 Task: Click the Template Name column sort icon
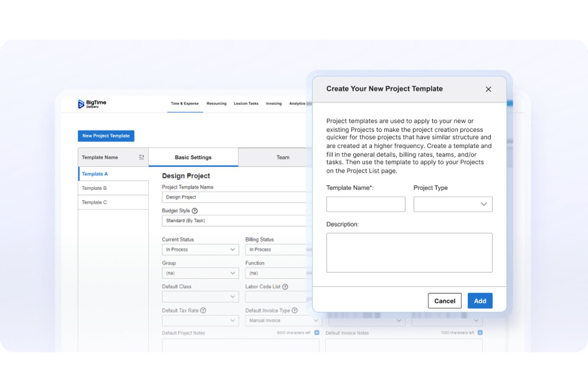pos(141,157)
